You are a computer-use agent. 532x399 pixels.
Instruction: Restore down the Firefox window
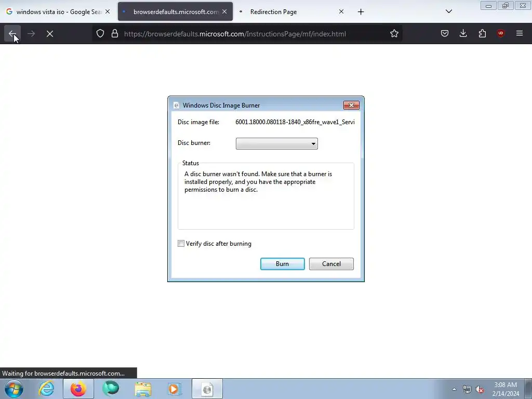(x=506, y=5)
